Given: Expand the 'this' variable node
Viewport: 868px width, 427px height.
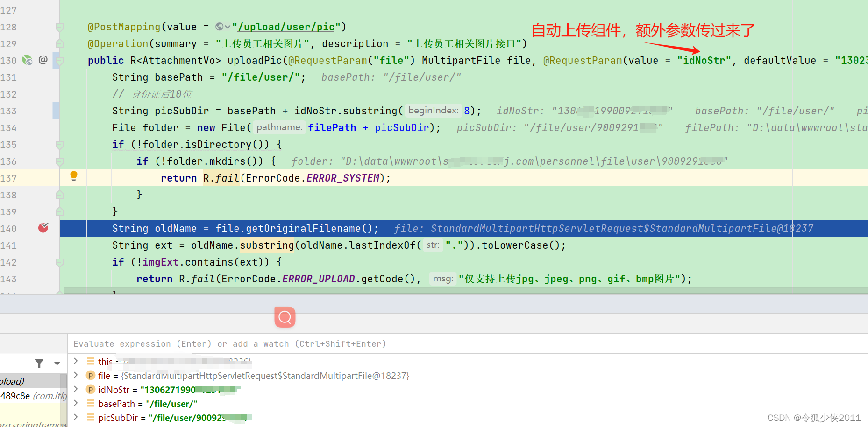Looking at the screenshot, I should tap(76, 361).
